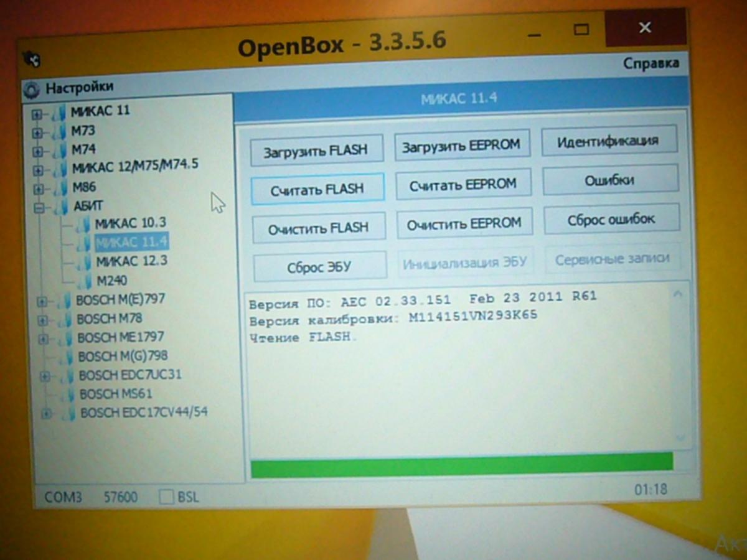Expand the BOSCH ME1797 node
This screenshot has height=560, width=747.
(x=44, y=339)
